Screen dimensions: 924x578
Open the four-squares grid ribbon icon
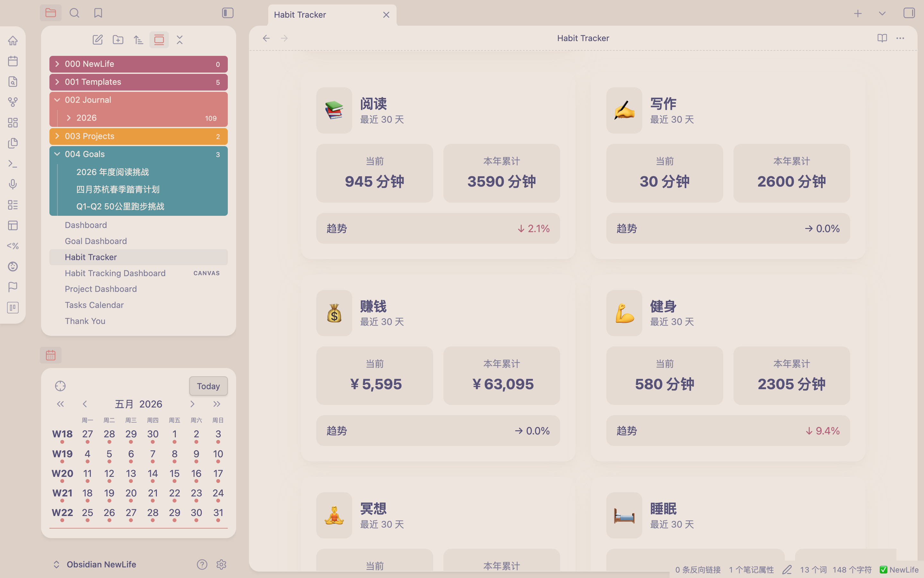pyautogui.click(x=13, y=123)
